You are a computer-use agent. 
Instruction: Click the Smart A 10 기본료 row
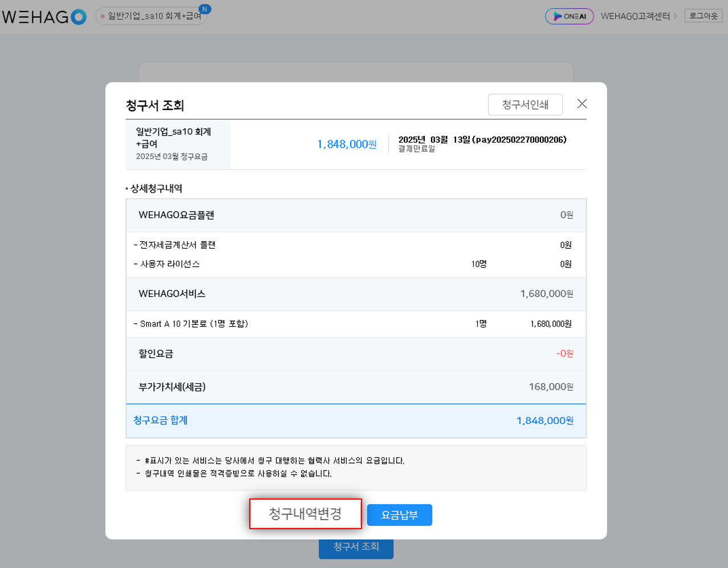click(356, 324)
